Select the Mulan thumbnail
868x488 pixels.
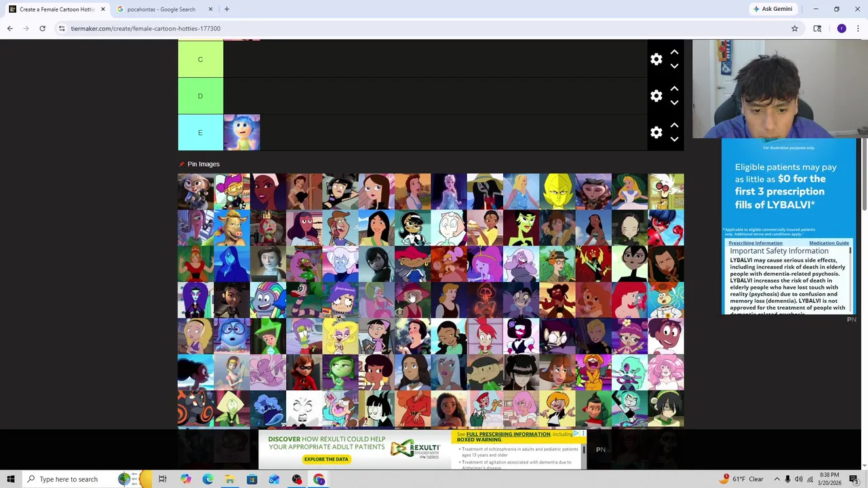point(376,228)
